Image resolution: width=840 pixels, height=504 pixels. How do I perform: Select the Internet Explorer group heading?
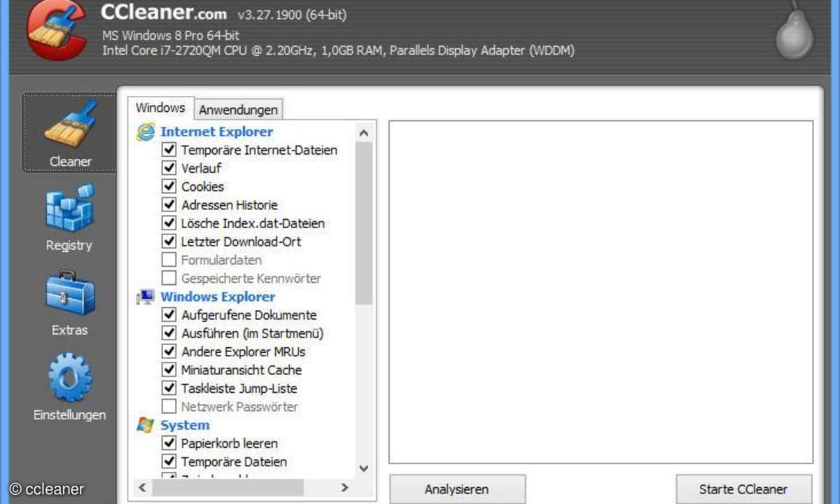pos(217,132)
